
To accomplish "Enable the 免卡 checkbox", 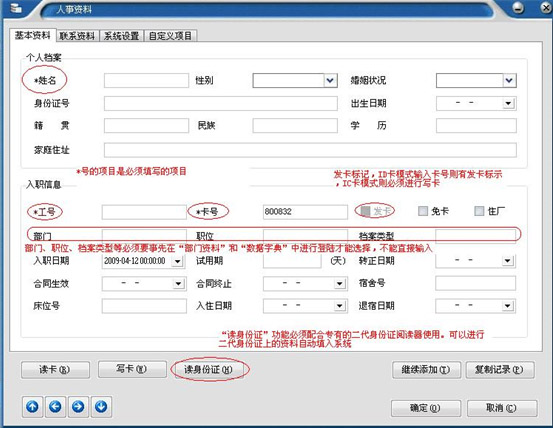I will [423, 211].
